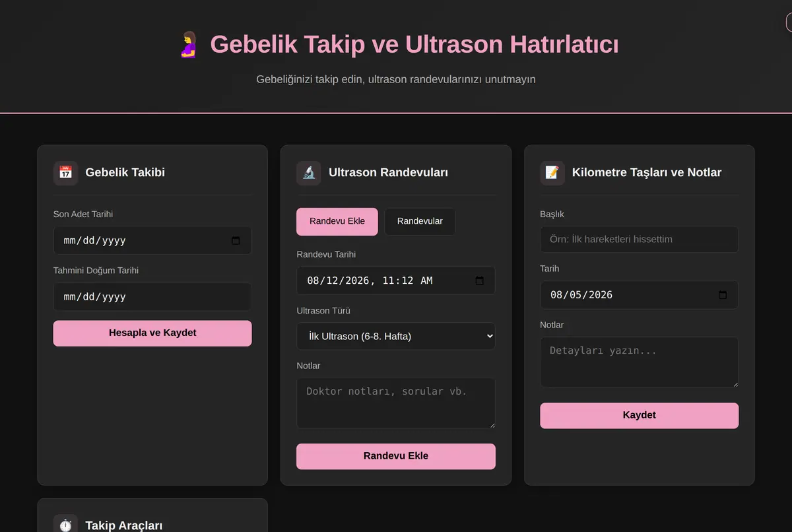Open the Ultrason Türü dropdown
Viewport: 792px width, 532px height.
click(396, 336)
